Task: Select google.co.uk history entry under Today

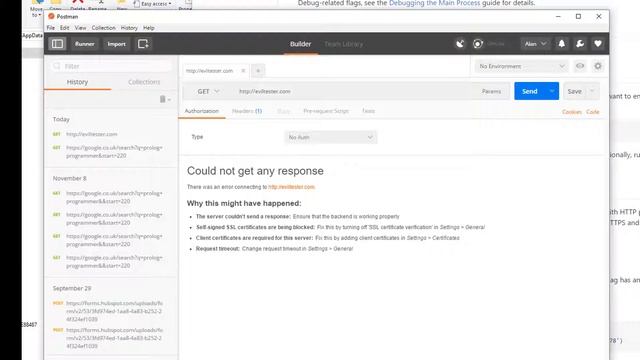Action: [x=113, y=151]
